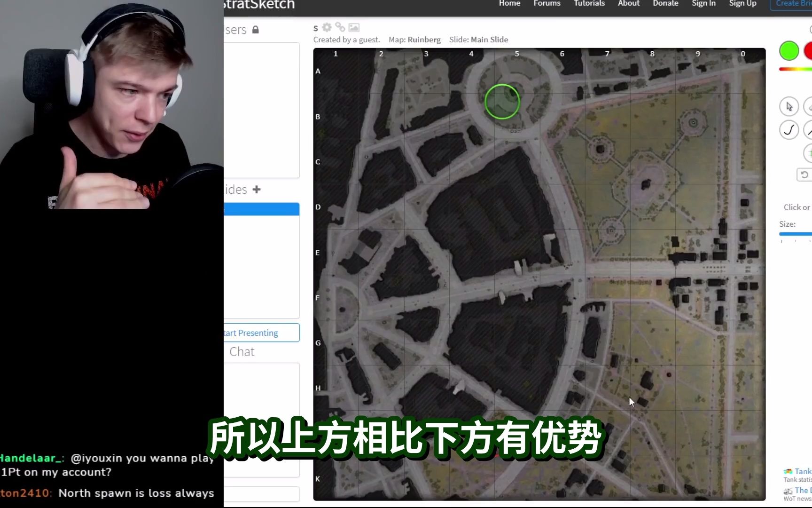Viewport: 812px width, 508px height.
Task: Go to Tutorials
Action: [x=589, y=4]
